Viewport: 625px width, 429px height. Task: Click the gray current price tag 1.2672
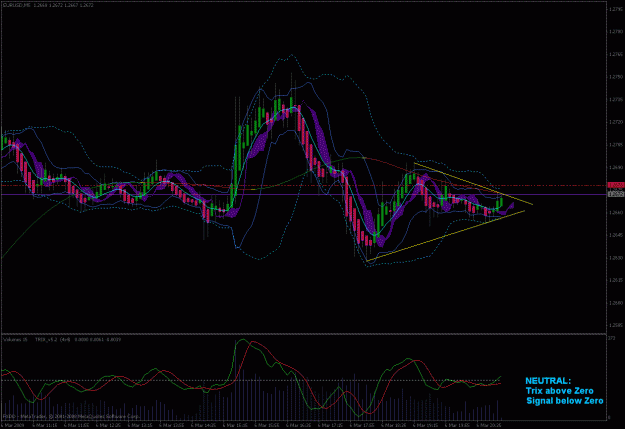615,194
